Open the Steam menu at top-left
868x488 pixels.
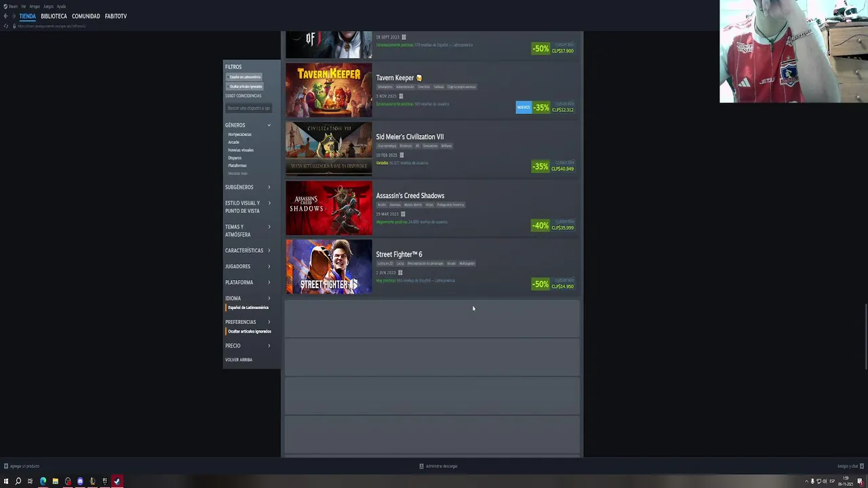10,6
